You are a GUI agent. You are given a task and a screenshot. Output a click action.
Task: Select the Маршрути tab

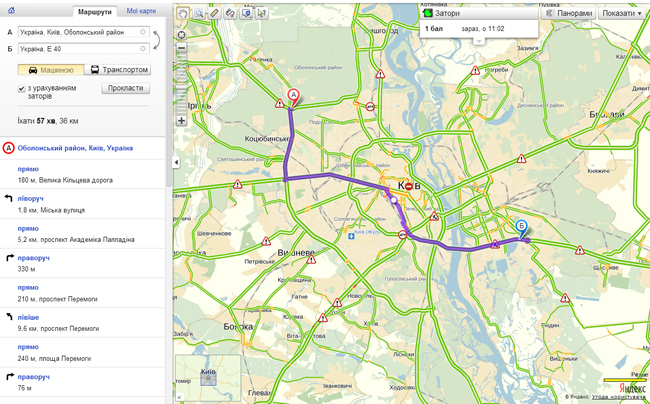point(96,11)
